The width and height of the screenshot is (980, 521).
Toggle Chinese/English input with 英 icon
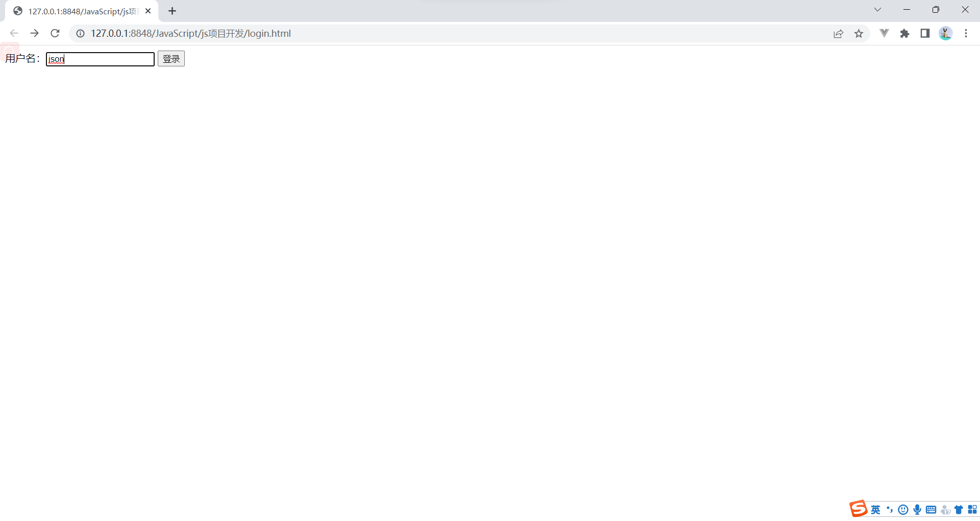point(875,509)
